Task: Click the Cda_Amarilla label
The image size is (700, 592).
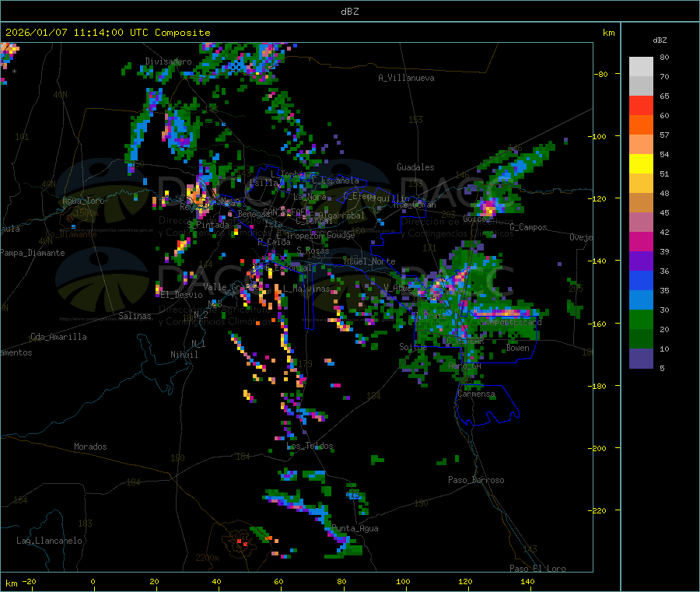Action: coord(58,337)
